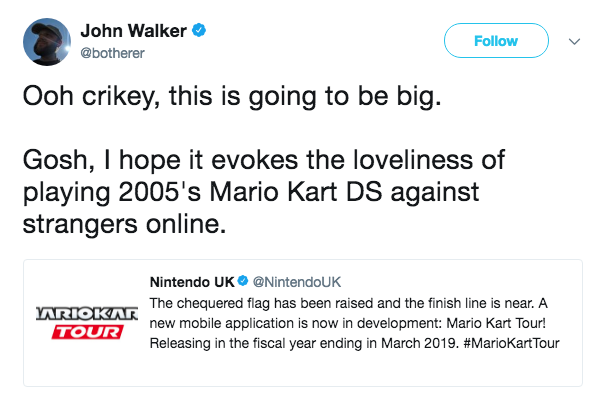The width and height of the screenshot is (609, 399).
Task: Click the MARIOKART wordmark above TOUR
Action: click(x=87, y=314)
